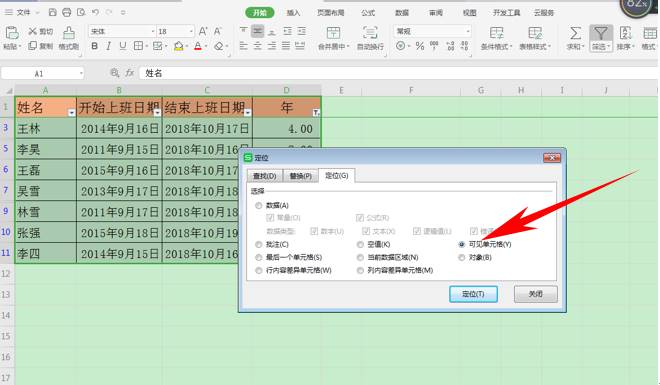Open the 插入 ribbon tab
Viewport: 660px width, 385px height.
point(293,13)
